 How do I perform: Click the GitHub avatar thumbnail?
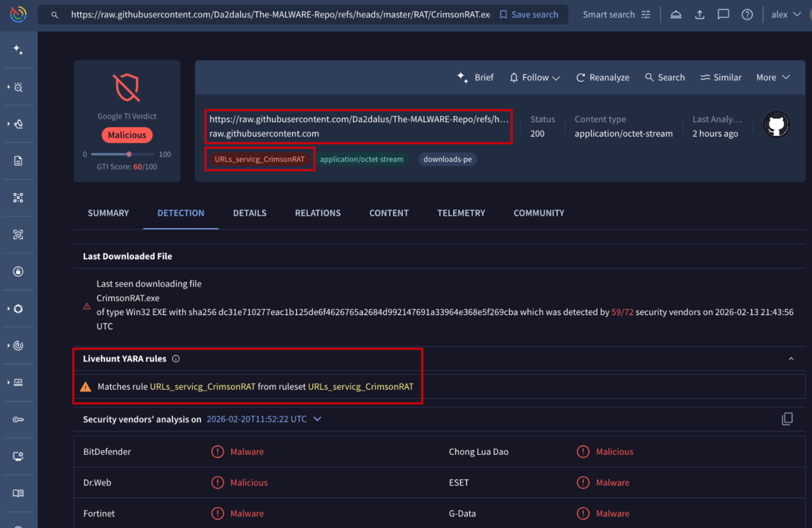coord(776,124)
